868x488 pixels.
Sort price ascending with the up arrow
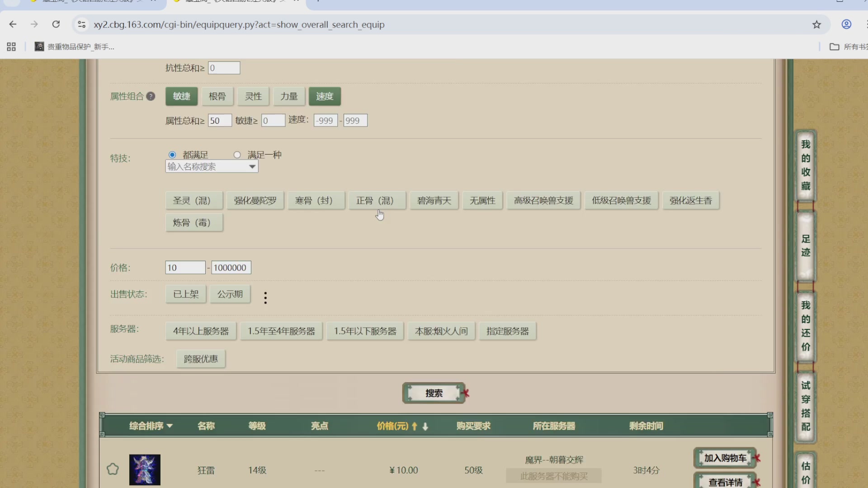[x=414, y=426]
